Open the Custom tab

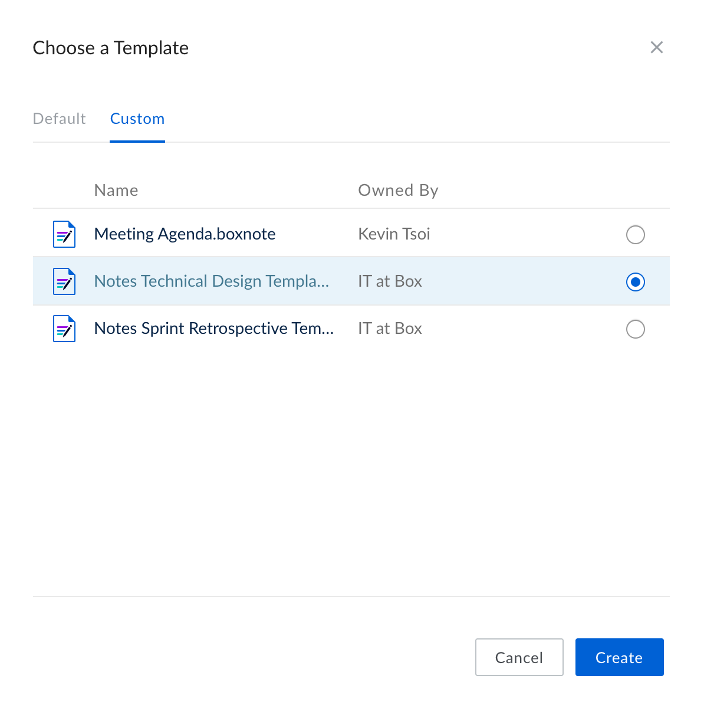[x=137, y=119]
